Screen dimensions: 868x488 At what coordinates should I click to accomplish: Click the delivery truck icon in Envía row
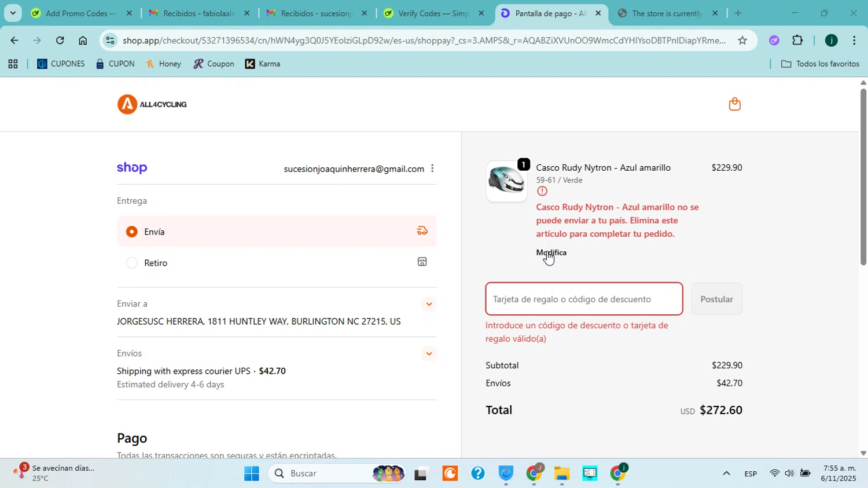422,231
